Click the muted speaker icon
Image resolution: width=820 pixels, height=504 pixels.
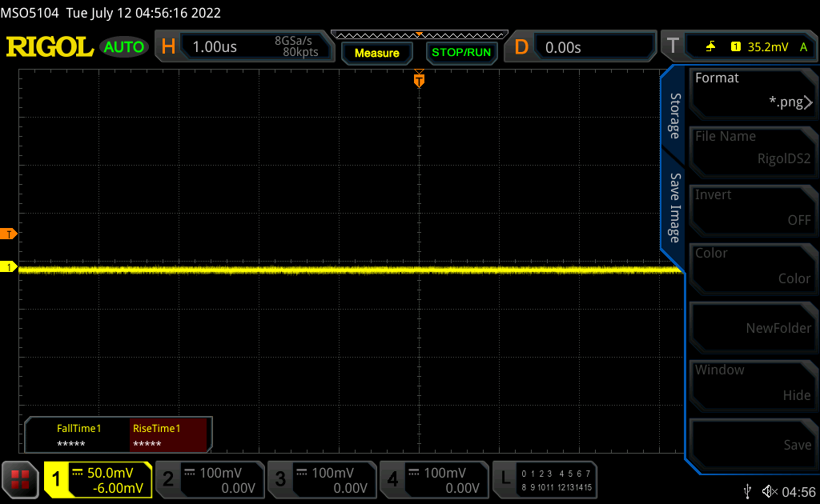[x=770, y=490]
